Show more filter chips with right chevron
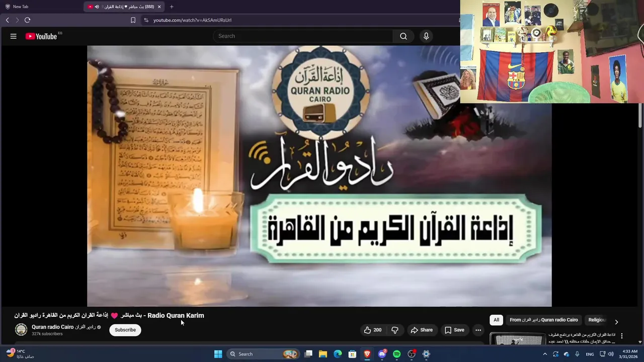This screenshot has width=644, height=362. click(616, 322)
